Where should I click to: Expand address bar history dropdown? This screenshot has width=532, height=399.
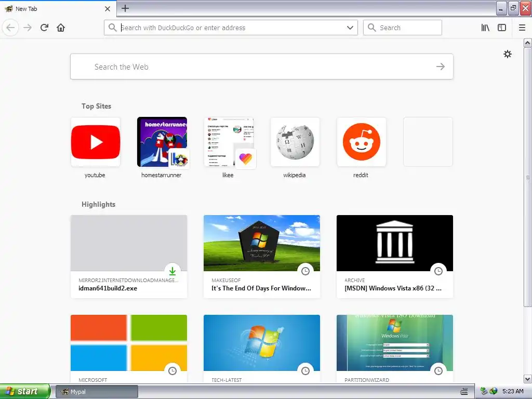point(350,28)
